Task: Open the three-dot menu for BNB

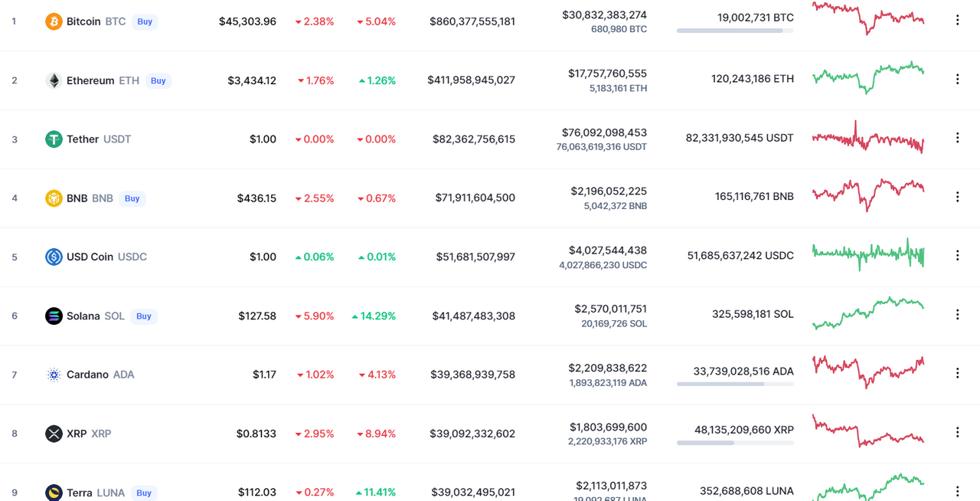Action: [x=957, y=197]
